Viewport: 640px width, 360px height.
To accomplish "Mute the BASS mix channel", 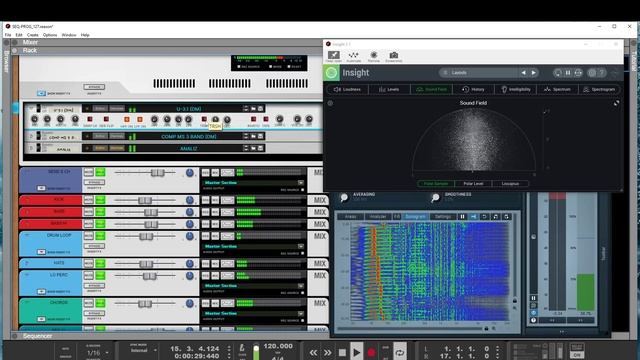I will 89,212.
